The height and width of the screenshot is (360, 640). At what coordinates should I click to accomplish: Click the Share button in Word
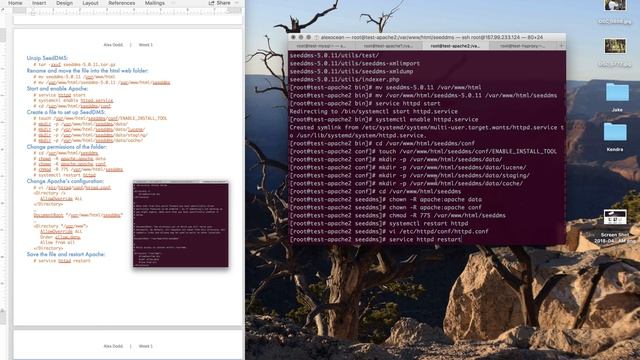click(x=220, y=3)
